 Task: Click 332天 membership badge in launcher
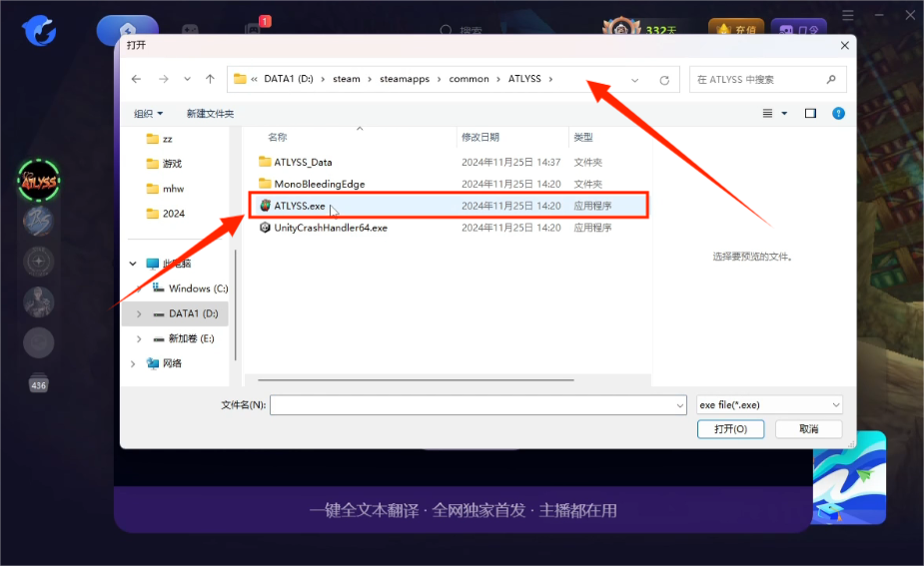[x=639, y=29]
